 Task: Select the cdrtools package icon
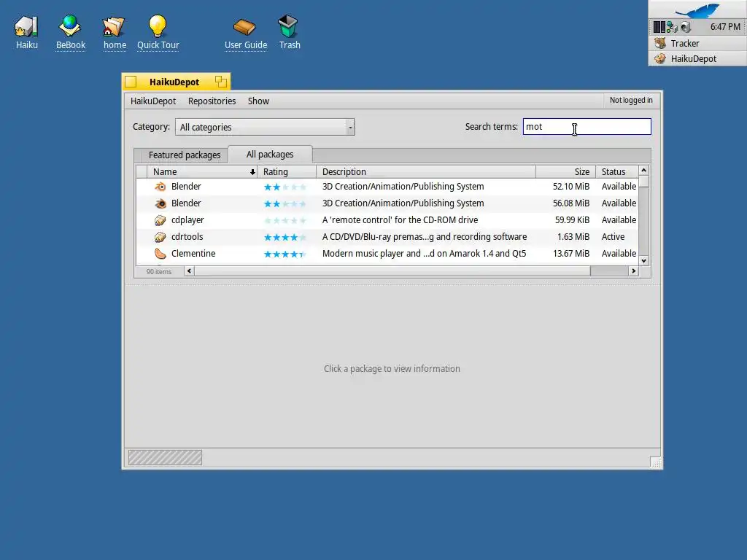tap(160, 237)
